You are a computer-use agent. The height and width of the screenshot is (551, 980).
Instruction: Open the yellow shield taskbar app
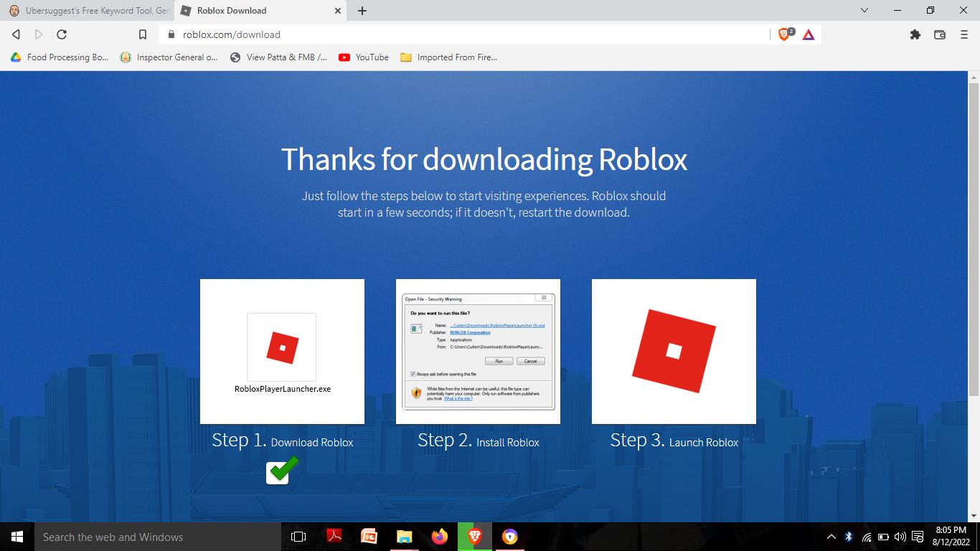(x=510, y=537)
